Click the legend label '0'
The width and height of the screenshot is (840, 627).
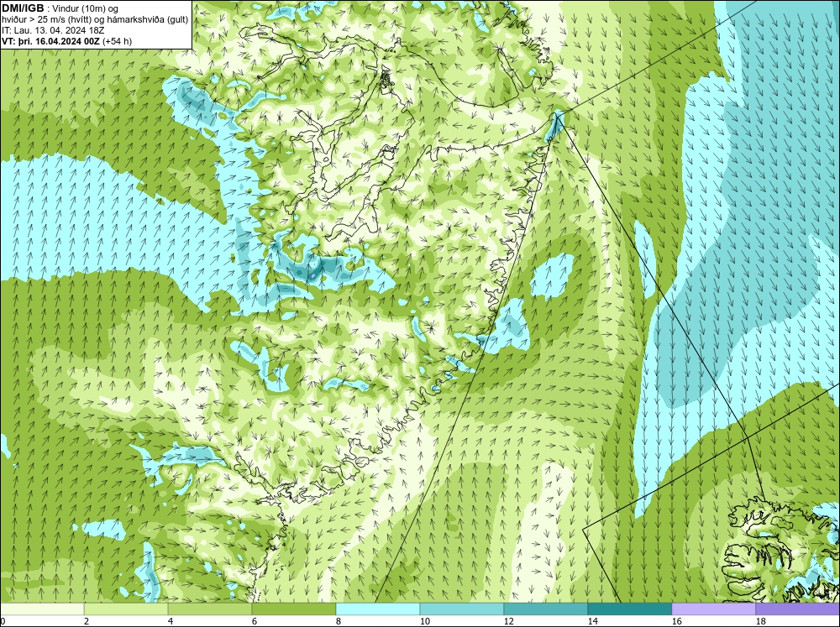(x=3, y=622)
